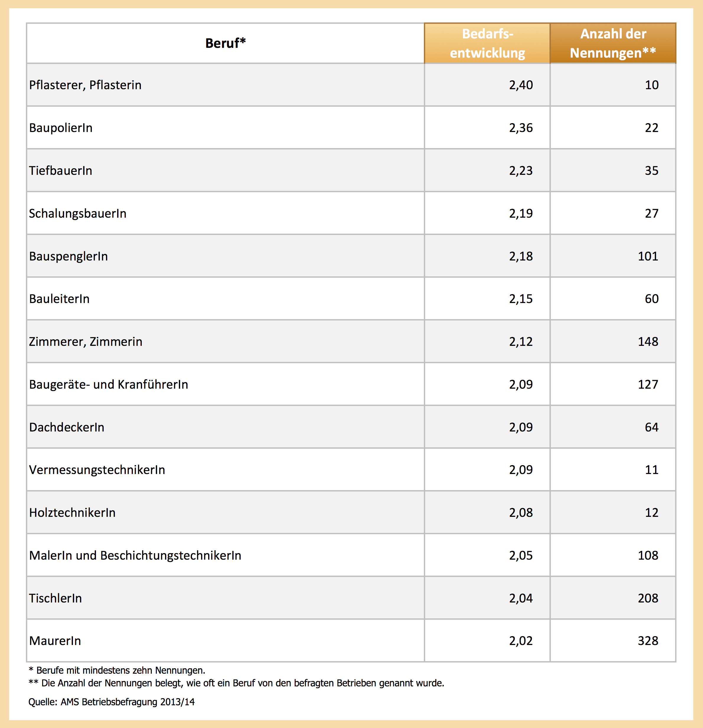Click the TischlerIn value 2,04
703x728 pixels.
[521, 598]
